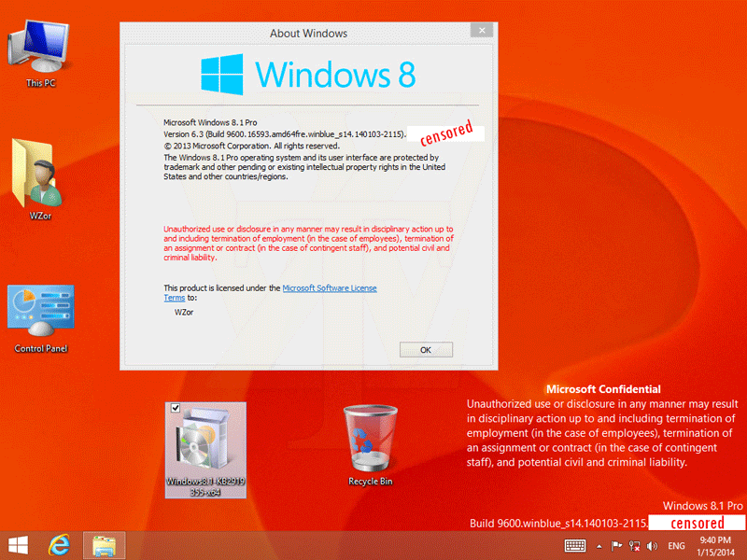Screen dimensions: 747x560
Task: Open the Action Center flag icon
Action: click(616, 545)
